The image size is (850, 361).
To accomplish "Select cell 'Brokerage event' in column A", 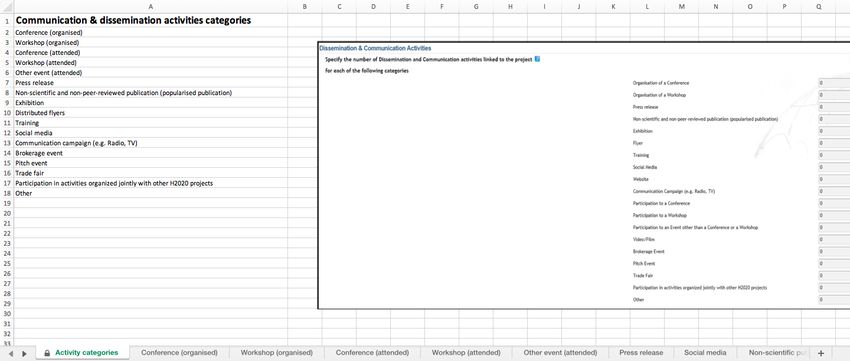I will (150, 153).
